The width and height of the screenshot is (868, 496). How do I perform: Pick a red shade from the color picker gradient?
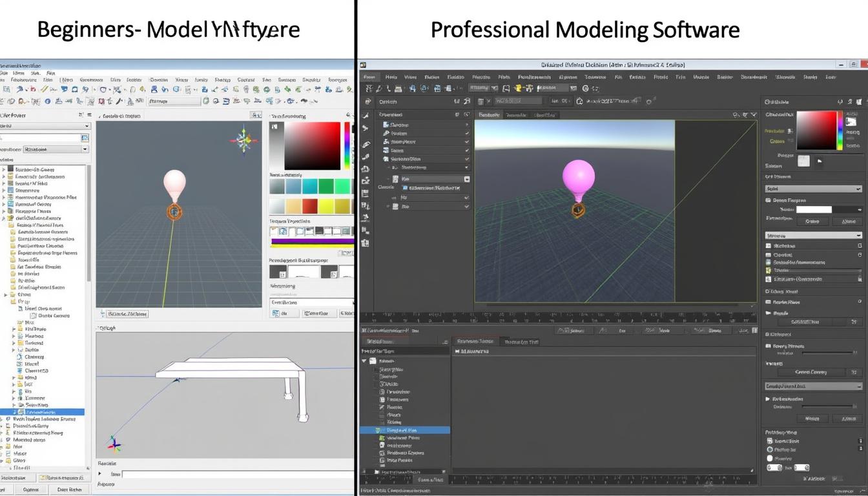tap(830, 127)
